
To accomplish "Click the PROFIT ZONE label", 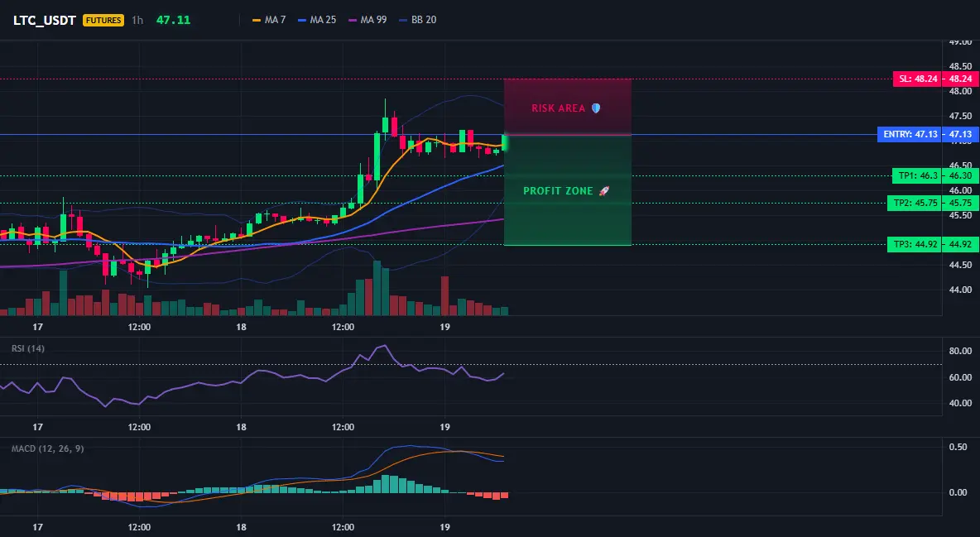I will [x=558, y=190].
